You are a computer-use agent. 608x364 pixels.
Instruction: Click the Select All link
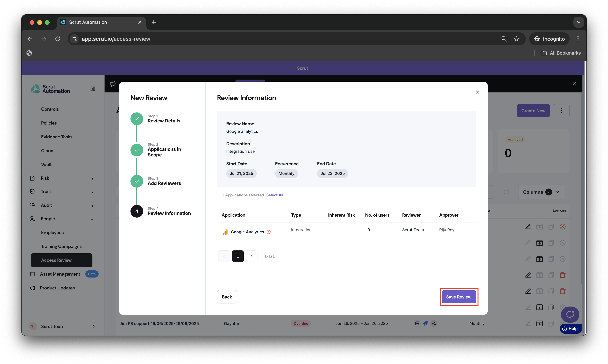[x=274, y=195]
